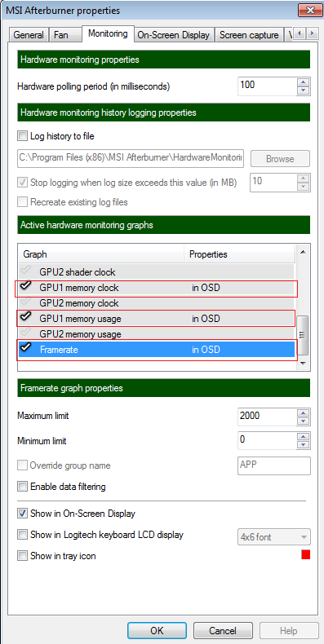Increase Maximum limit with up arrow
Image resolution: width=324 pixels, height=644 pixels.
click(x=304, y=412)
